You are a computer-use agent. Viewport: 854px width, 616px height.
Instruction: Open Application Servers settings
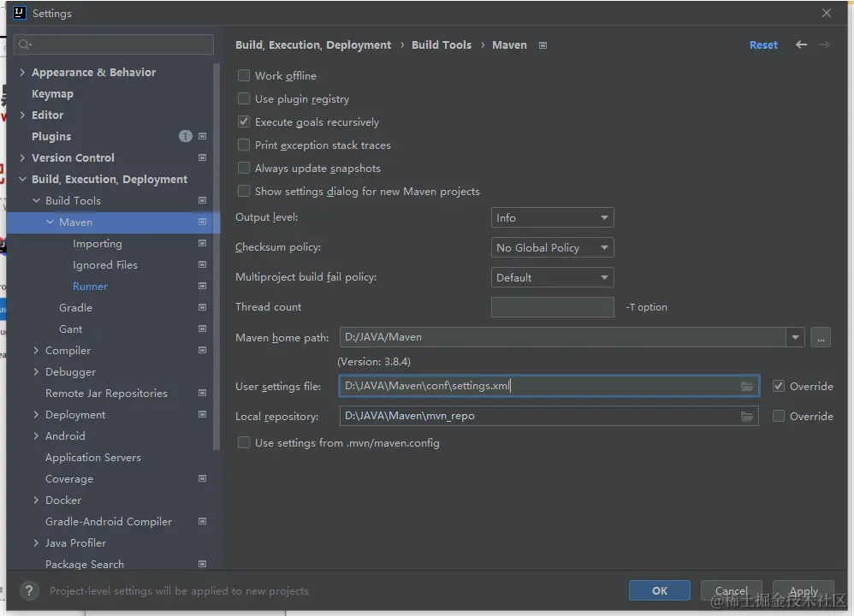click(x=93, y=458)
